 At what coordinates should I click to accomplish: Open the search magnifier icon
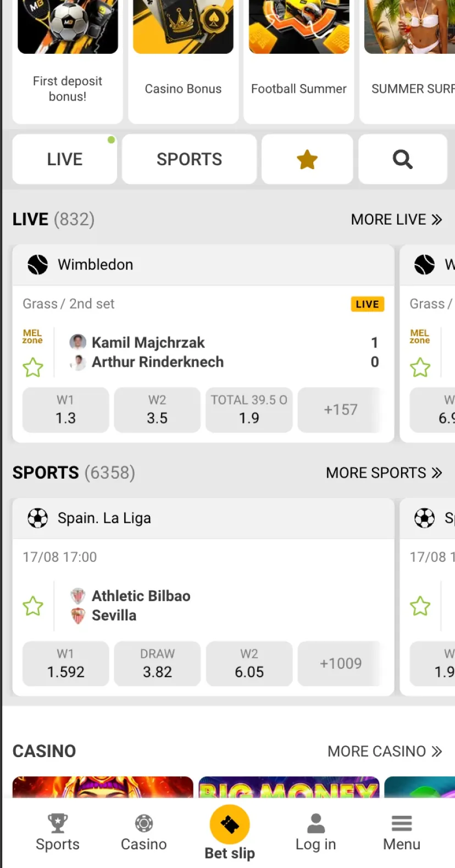pos(402,159)
